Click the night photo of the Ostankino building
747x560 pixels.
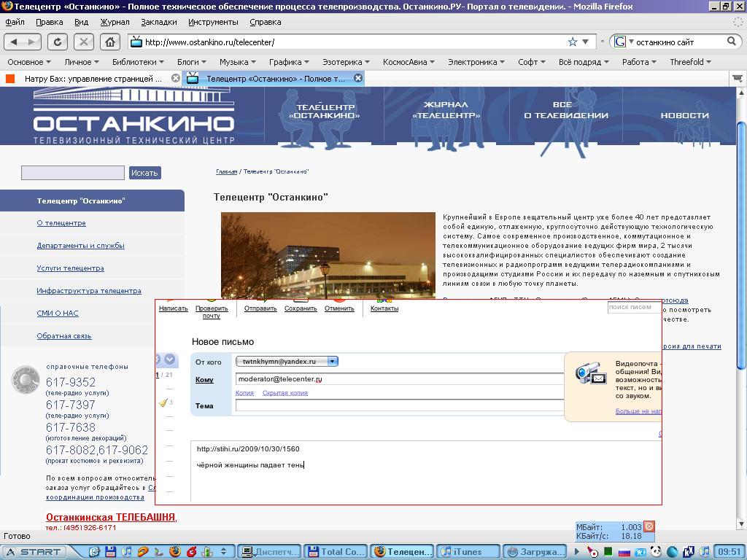328,255
